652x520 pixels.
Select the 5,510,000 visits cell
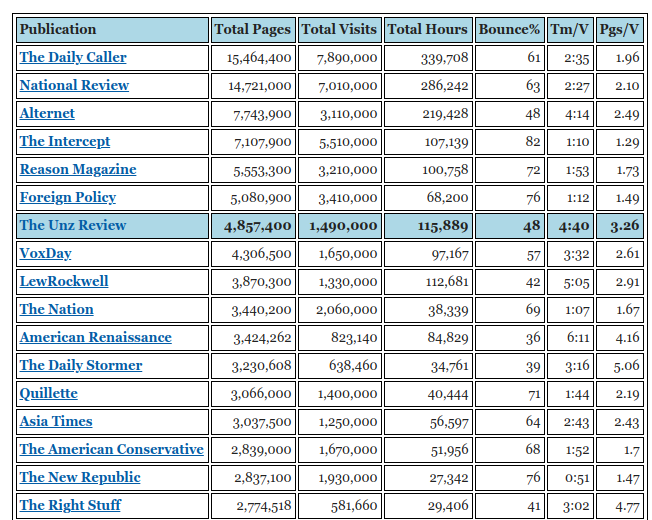(x=340, y=142)
